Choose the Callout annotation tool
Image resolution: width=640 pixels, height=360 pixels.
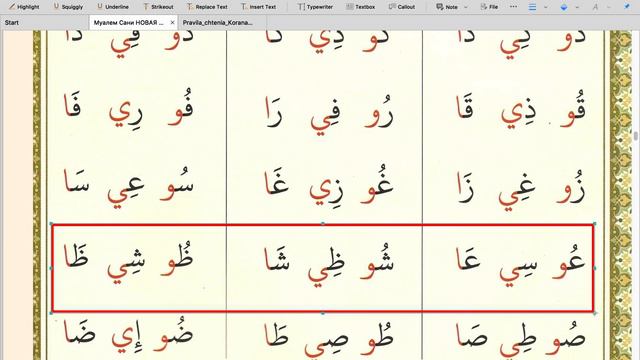click(402, 7)
